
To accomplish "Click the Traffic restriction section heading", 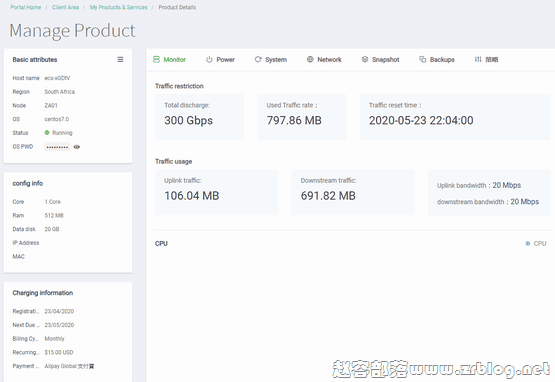I will tap(179, 86).
